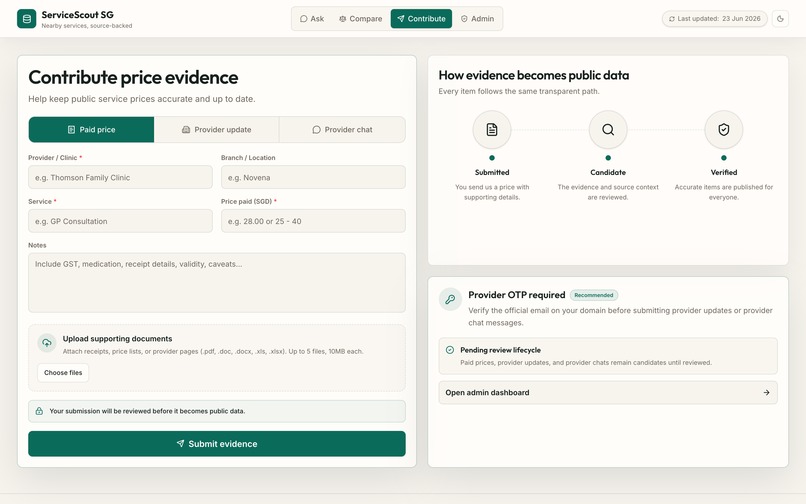Click the Last updated 23 Jun 2026 badge
Viewport: 806px width, 504px height.
point(715,19)
